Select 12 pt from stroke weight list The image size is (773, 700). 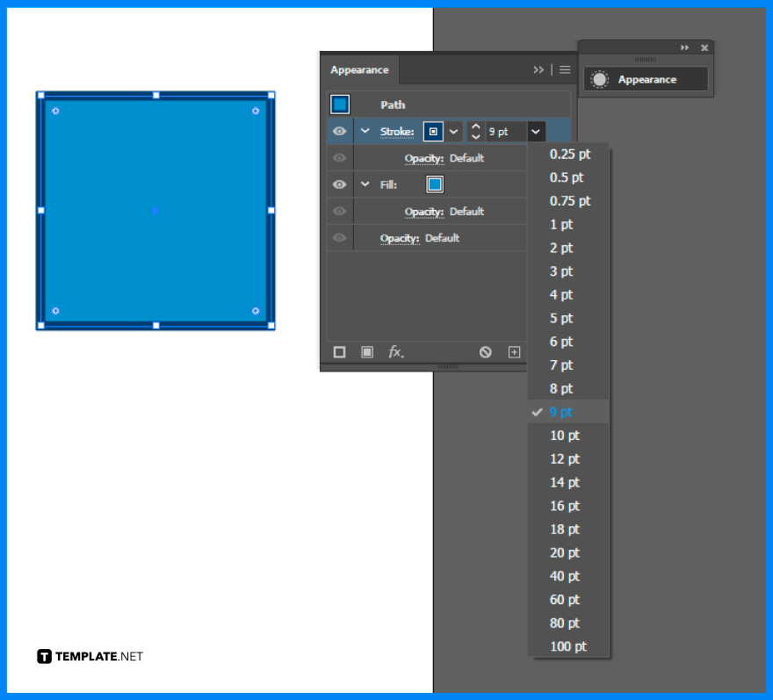(x=564, y=458)
